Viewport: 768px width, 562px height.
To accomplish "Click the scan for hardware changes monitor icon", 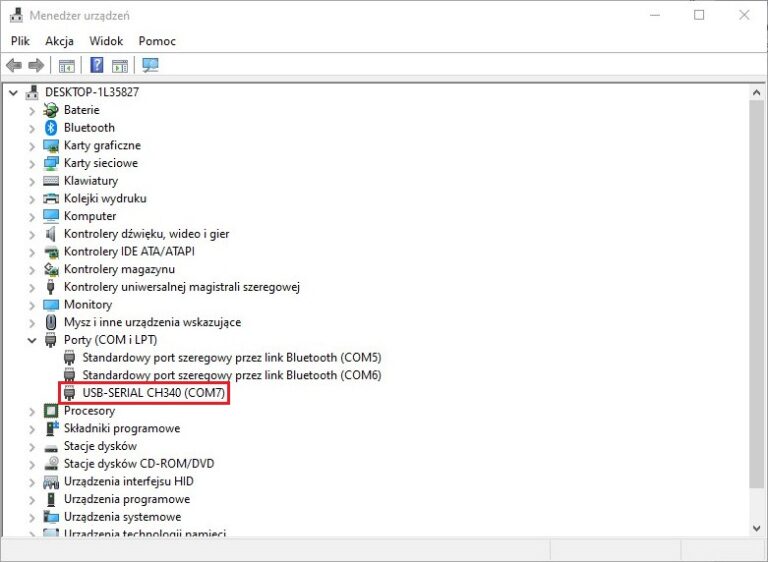I will click(150, 66).
